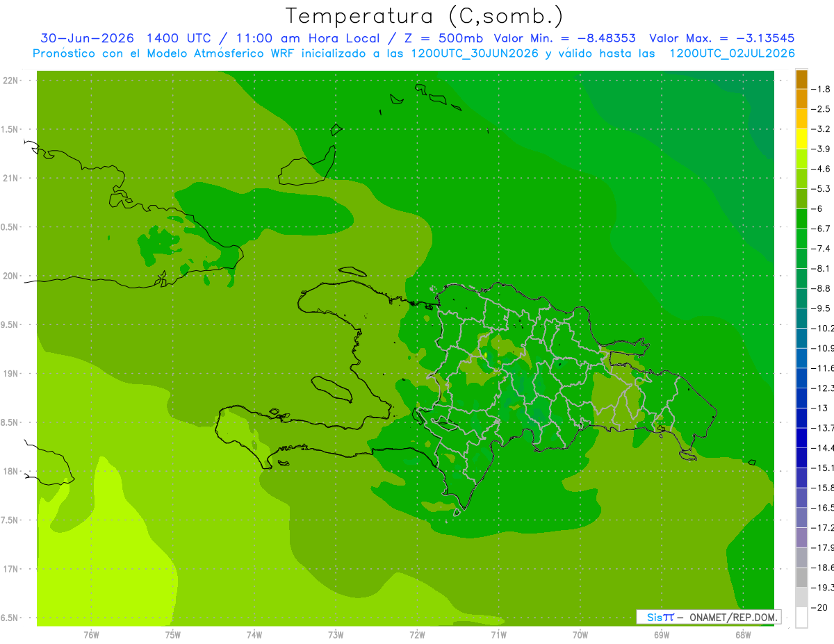Image resolution: width=834 pixels, height=644 pixels.
Task: Click the "-7.4" color bar value
Action: 821,248
